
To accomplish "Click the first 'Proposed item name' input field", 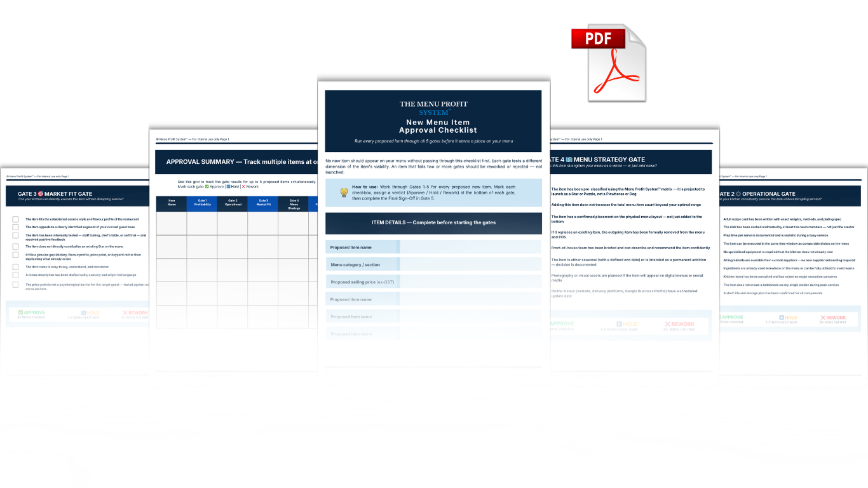I will click(x=470, y=247).
